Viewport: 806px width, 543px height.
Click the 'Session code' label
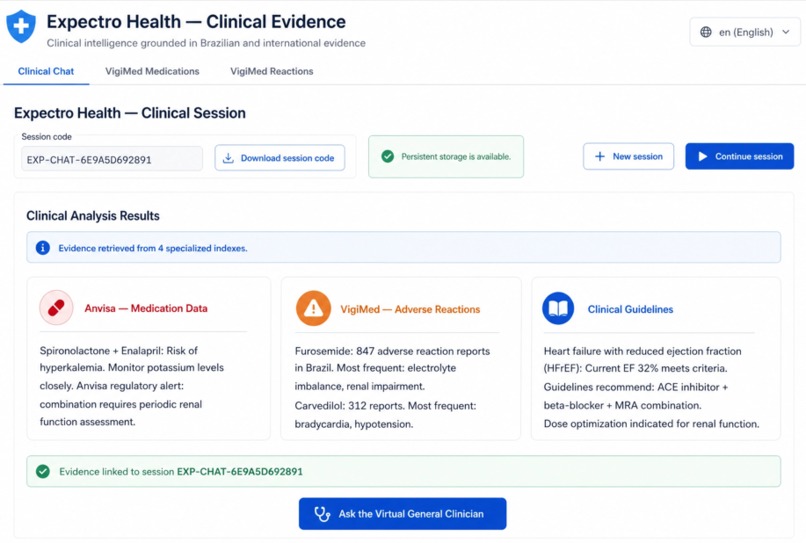(x=46, y=137)
